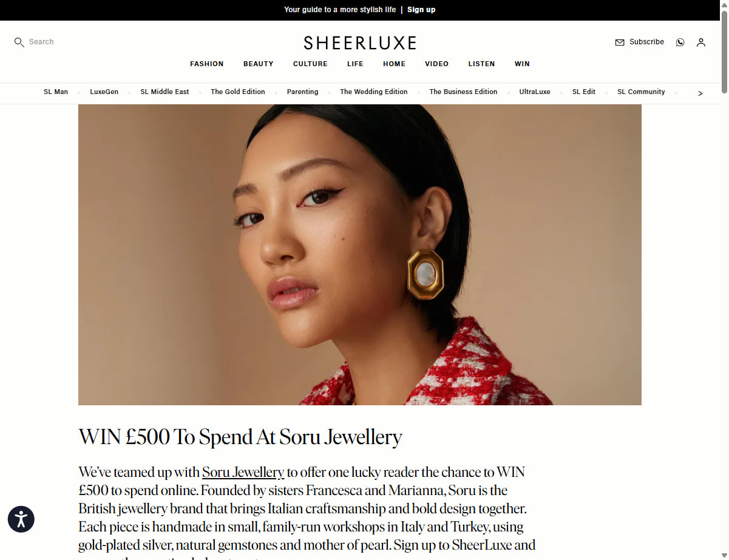Viewport: 729px width, 560px height.
Task: Open the BEAUTY menu
Action: [x=259, y=64]
